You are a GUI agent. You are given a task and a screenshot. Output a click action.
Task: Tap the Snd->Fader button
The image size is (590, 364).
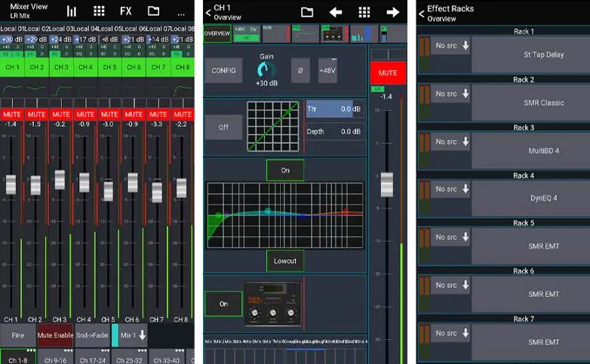[x=92, y=335]
